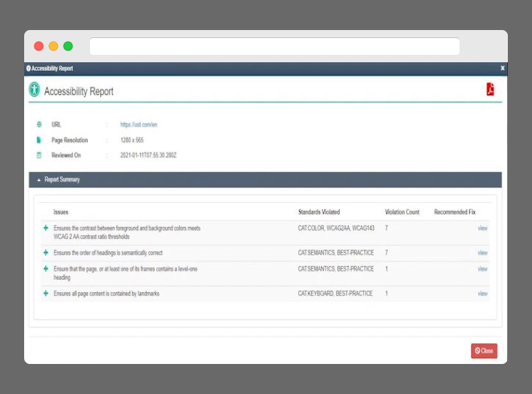532x394 pixels.
Task: Click the green accessibility figure icon
Action: pos(34,90)
